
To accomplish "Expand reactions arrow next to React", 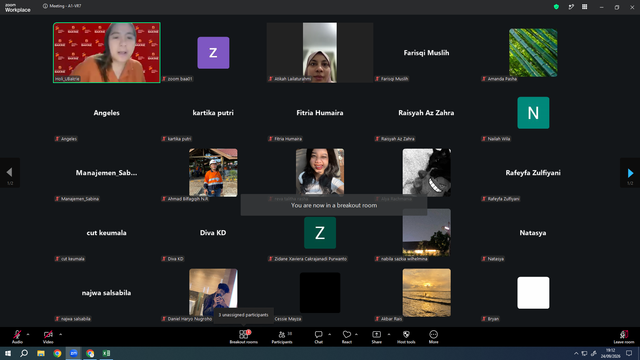I will coord(356,334).
